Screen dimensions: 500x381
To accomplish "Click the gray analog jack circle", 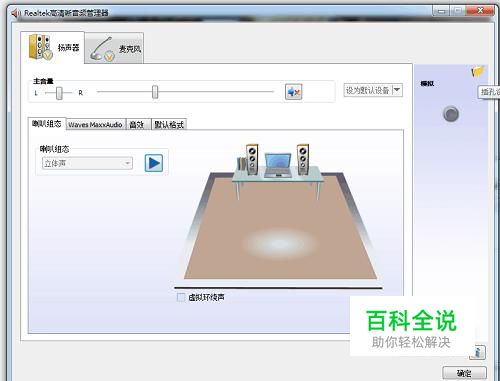I will click(x=451, y=114).
